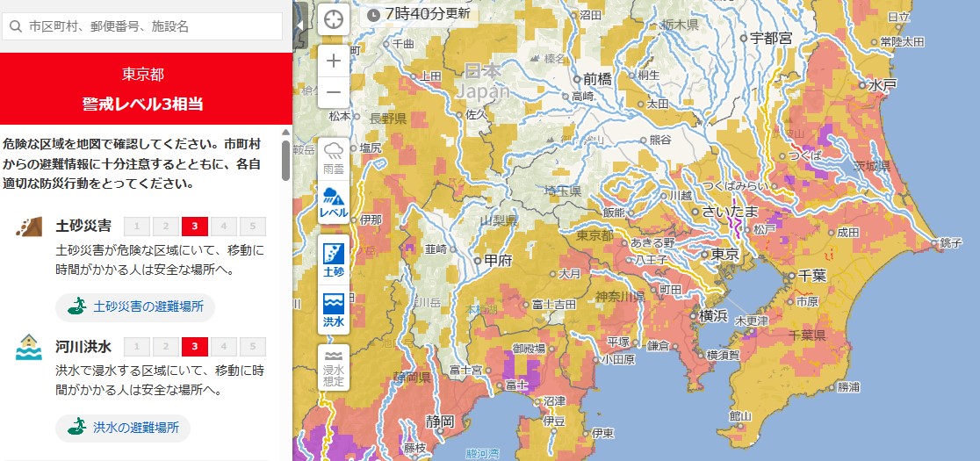Zoom out the map with minus button
Image resolution: width=980 pixels, height=461 pixels.
point(334,91)
